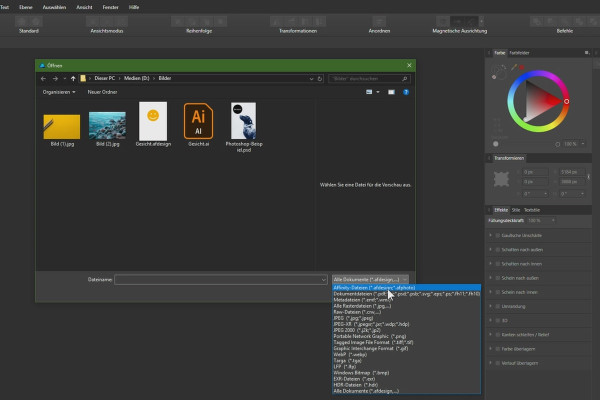Switch to the Farbfelder tab
The height and width of the screenshot is (400, 600).
[519, 53]
